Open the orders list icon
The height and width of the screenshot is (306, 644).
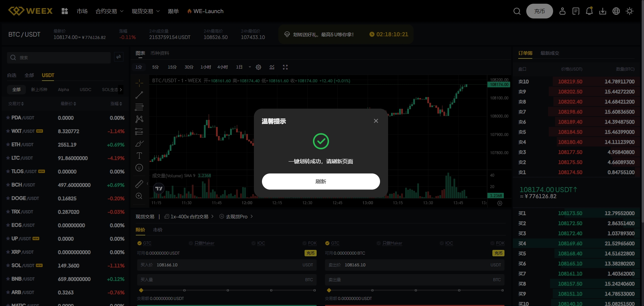[576, 11]
